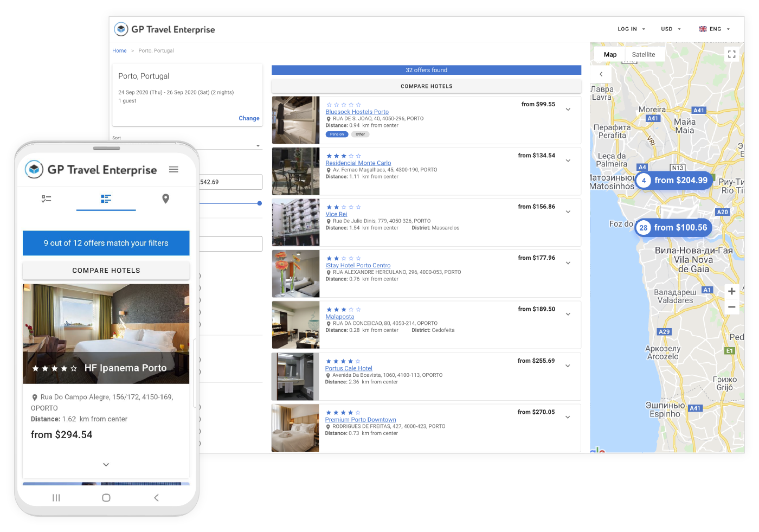Click the GP Travel Enterprise logo in desktop header
759x532 pixels.
(x=165, y=29)
